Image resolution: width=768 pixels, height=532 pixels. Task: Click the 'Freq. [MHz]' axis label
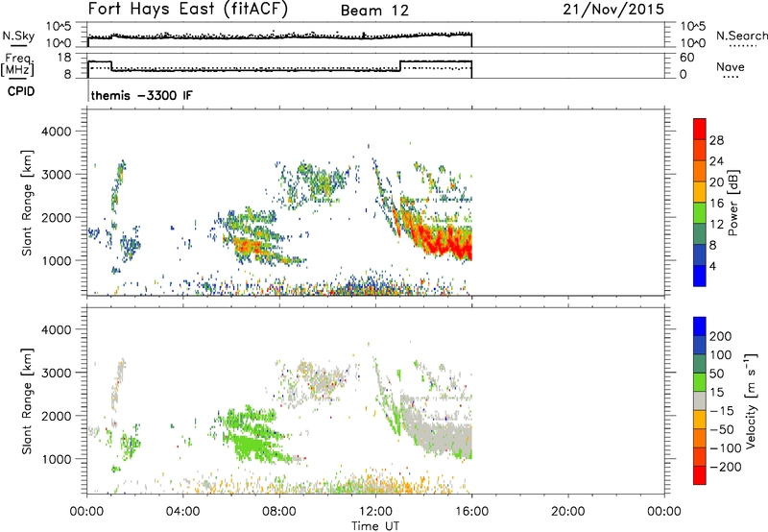[x=17, y=64]
